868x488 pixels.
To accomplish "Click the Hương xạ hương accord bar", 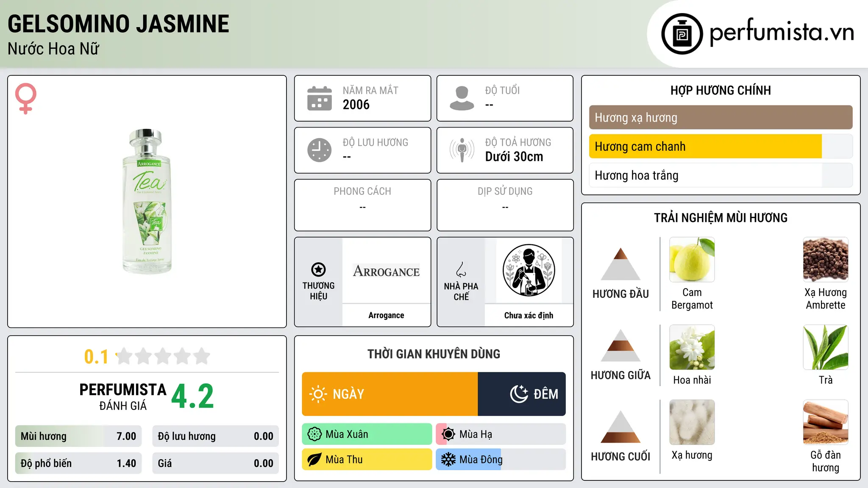I will [721, 117].
